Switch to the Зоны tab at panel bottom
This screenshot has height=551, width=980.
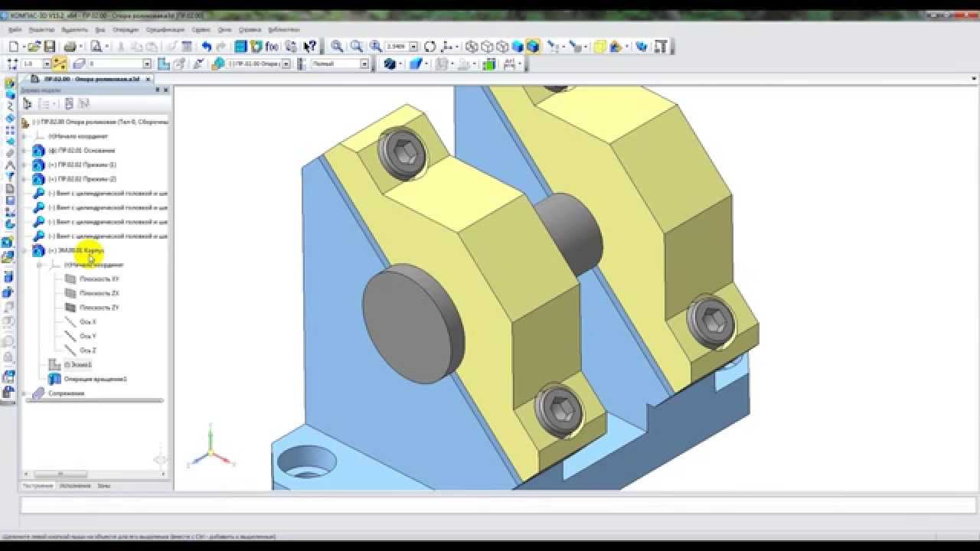tap(104, 486)
